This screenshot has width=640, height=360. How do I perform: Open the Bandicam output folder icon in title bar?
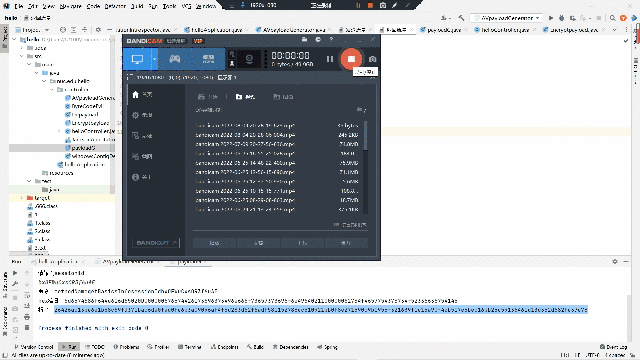[304, 40]
